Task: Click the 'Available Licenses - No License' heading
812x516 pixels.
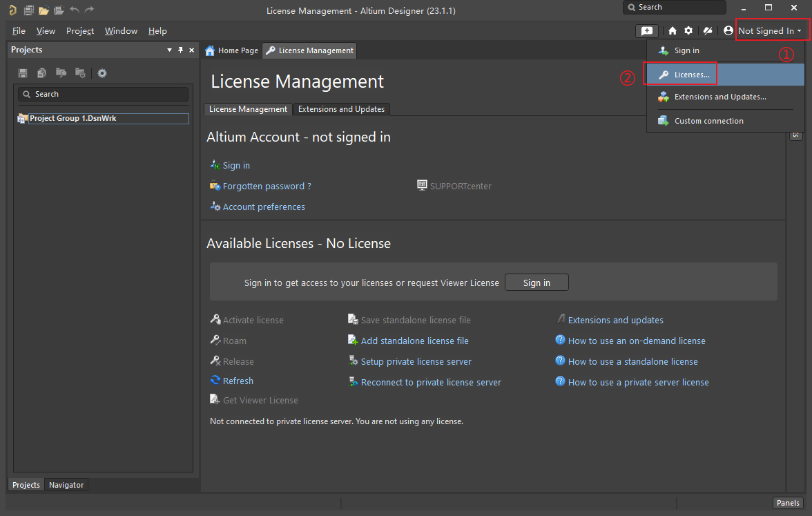Action: [299, 243]
